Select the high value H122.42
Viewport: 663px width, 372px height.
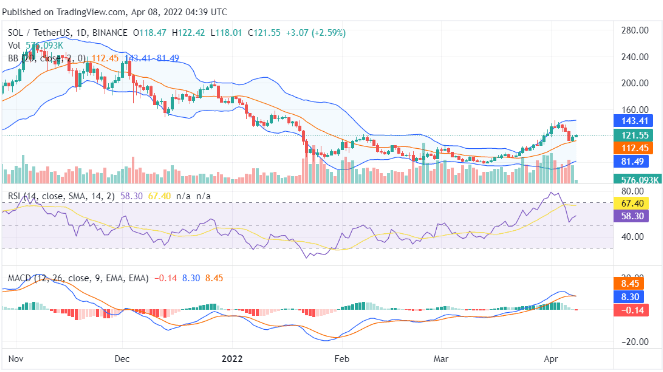coord(188,33)
